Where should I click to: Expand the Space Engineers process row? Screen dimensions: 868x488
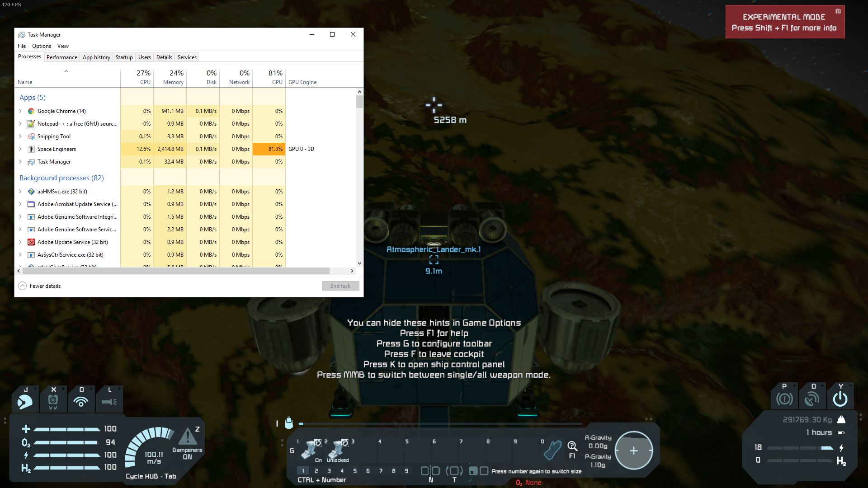(x=20, y=149)
